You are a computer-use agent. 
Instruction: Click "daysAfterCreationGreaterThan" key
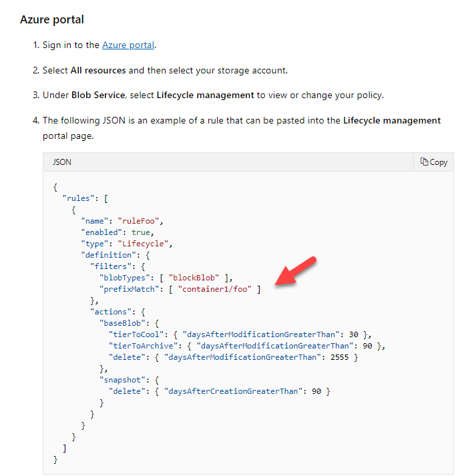pos(233,392)
